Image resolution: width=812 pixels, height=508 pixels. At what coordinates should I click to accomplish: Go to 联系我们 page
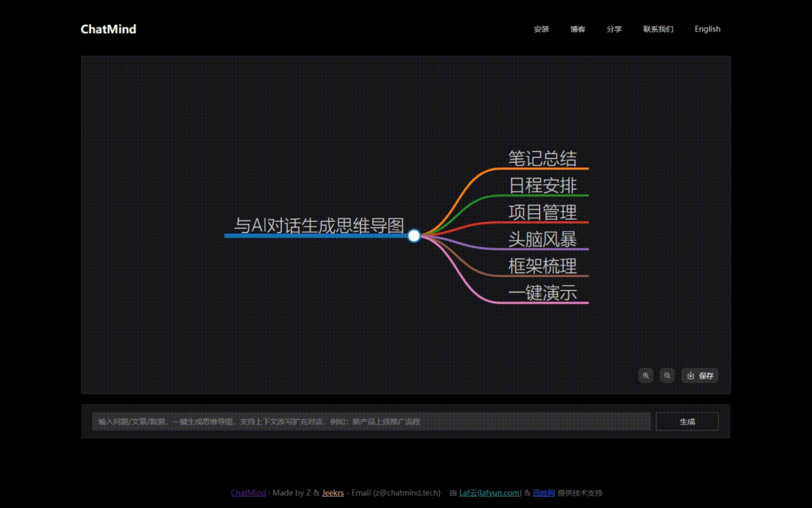point(658,29)
